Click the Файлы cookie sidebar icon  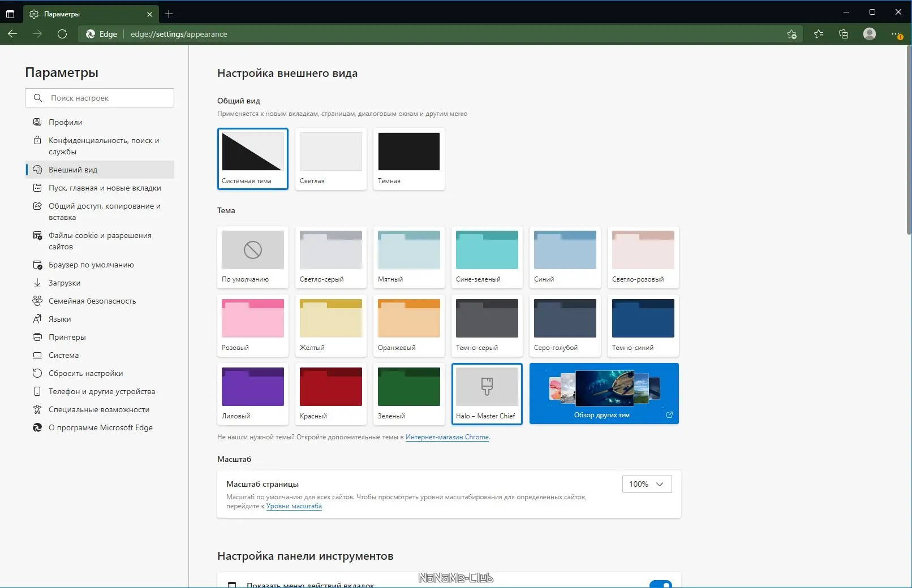[x=37, y=235]
